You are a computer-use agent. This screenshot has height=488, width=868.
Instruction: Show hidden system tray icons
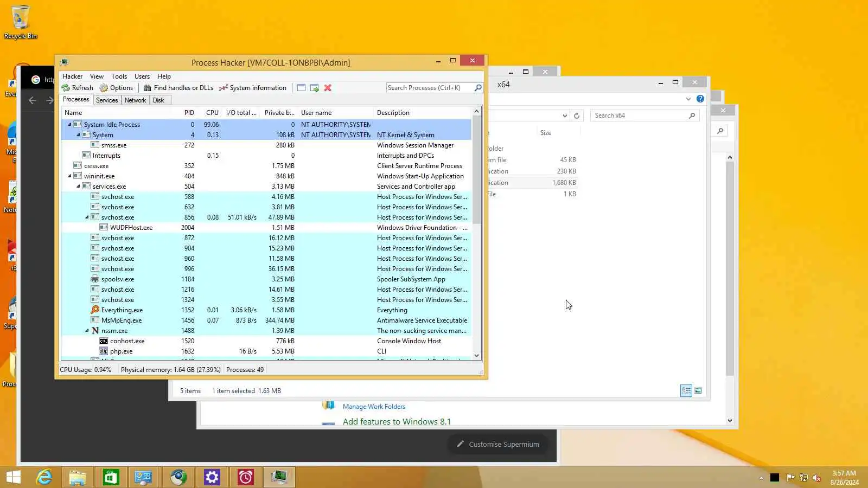(x=761, y=478)
